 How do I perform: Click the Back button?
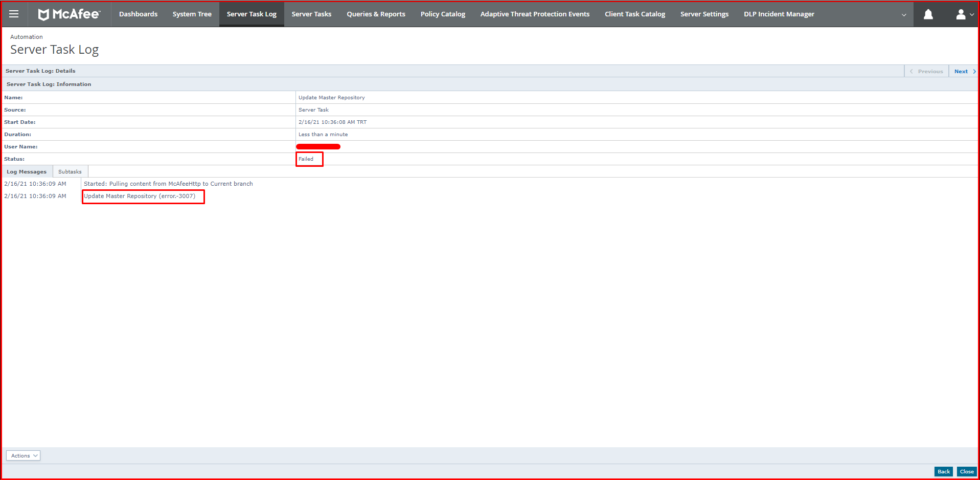tap(944, 471)
